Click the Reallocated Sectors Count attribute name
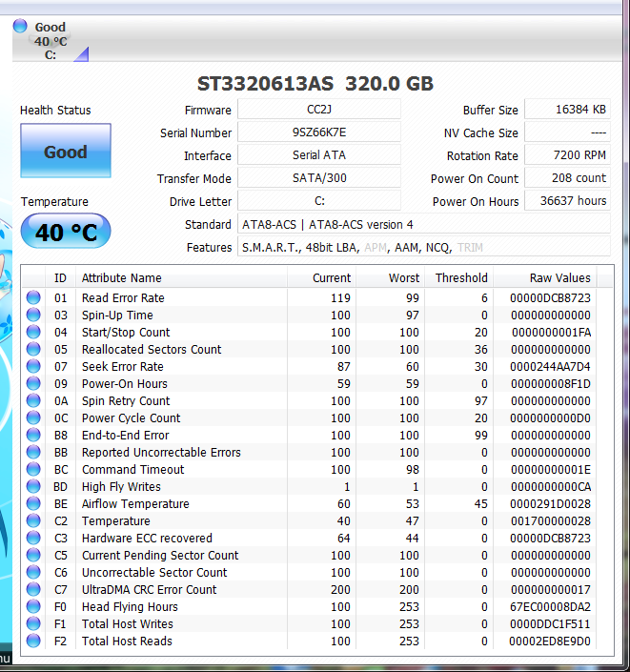The image size is (630, 672). pyautogui.click(x=152, y=349)
